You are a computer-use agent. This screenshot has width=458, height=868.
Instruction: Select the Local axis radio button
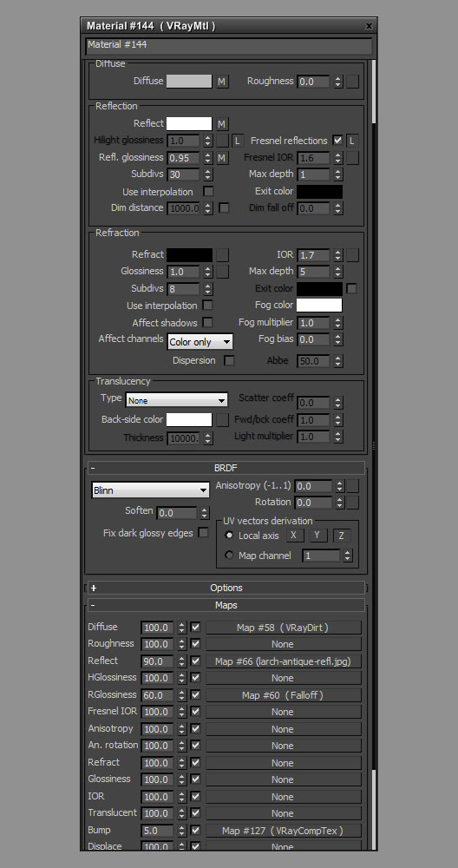229,536
